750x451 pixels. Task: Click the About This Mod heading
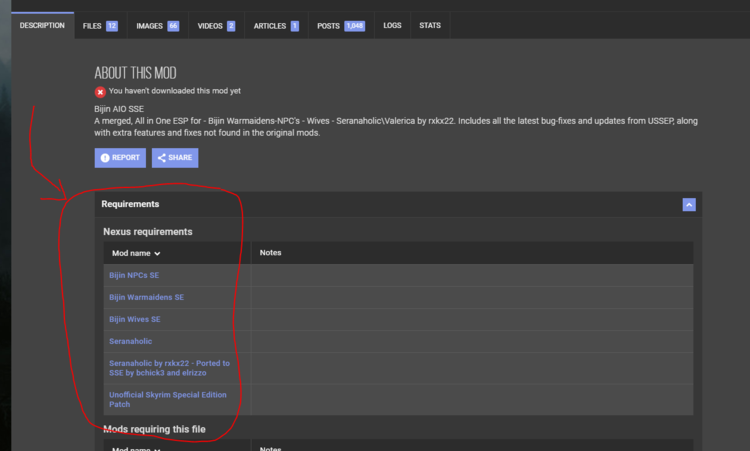(x=135, y=73)
